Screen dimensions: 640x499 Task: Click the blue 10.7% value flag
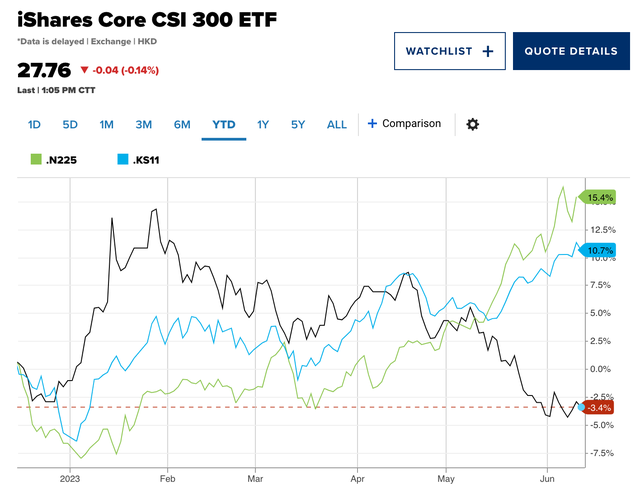coord(597,250)
